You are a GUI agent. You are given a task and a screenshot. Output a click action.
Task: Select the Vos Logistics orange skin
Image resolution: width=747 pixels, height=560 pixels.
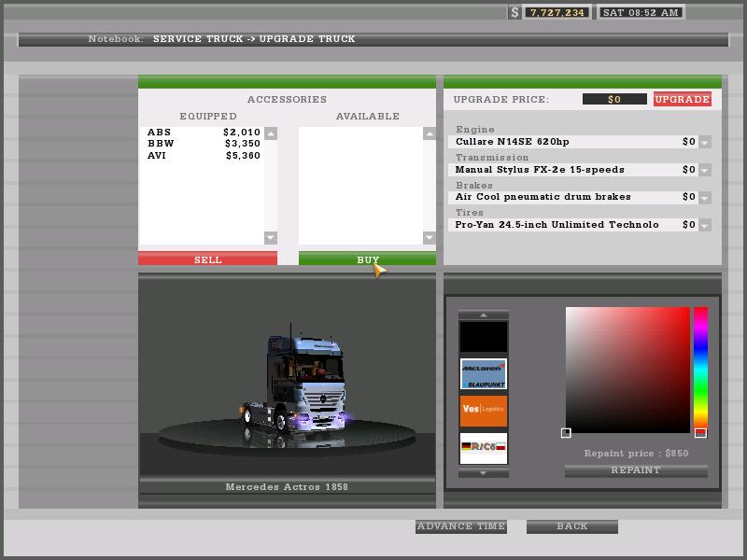483,411
